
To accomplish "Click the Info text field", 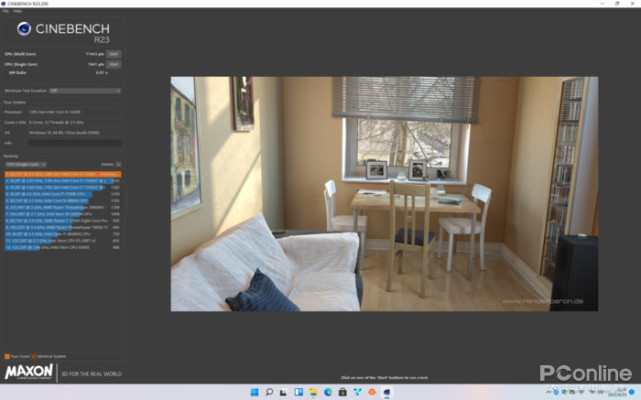I will [x=75, y=143].
